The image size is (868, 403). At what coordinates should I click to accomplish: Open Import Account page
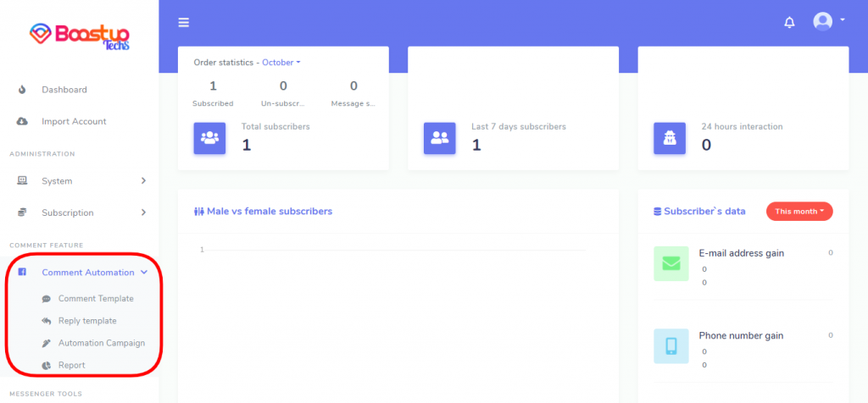(75, 121)
